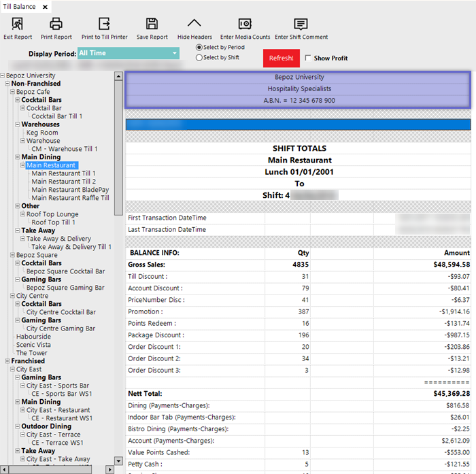Choose Select by Shift radio button
Screen dimensions: 476x474
[x=199, y=58]
